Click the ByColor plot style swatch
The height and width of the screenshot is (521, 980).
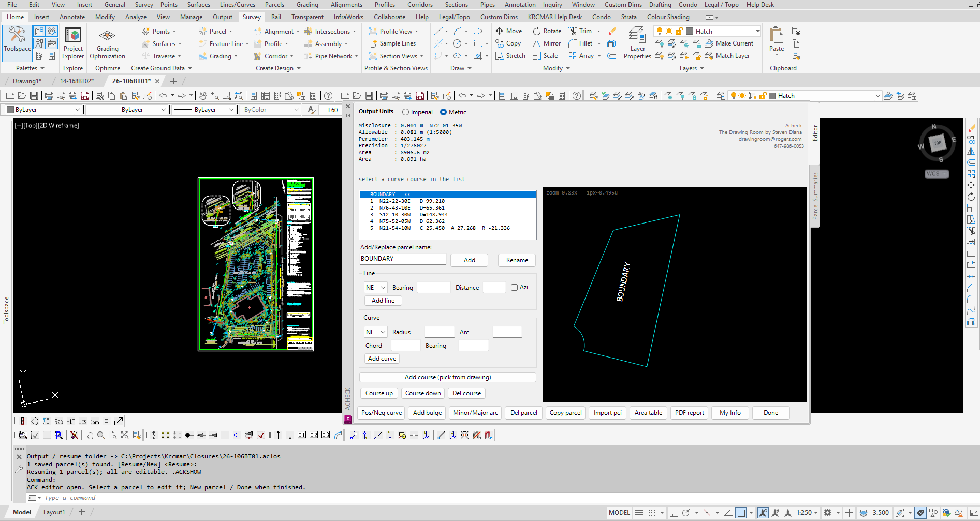tap(270, 110)
